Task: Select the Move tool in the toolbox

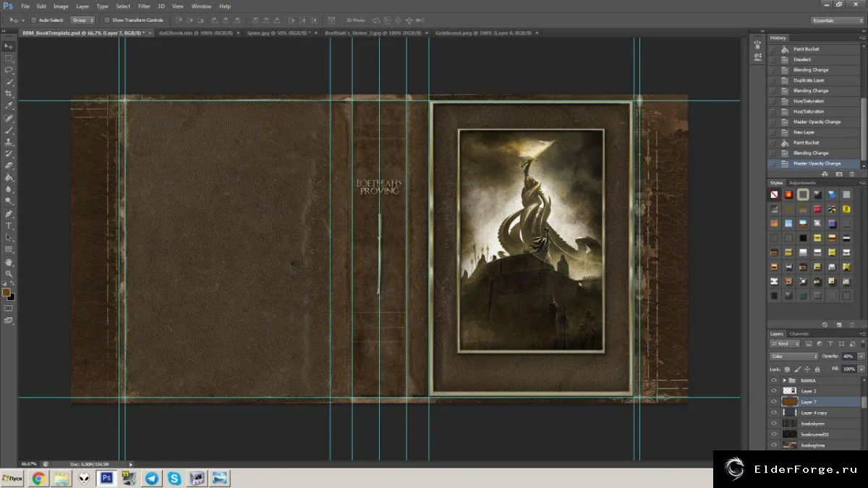Action: pos(9,46)
